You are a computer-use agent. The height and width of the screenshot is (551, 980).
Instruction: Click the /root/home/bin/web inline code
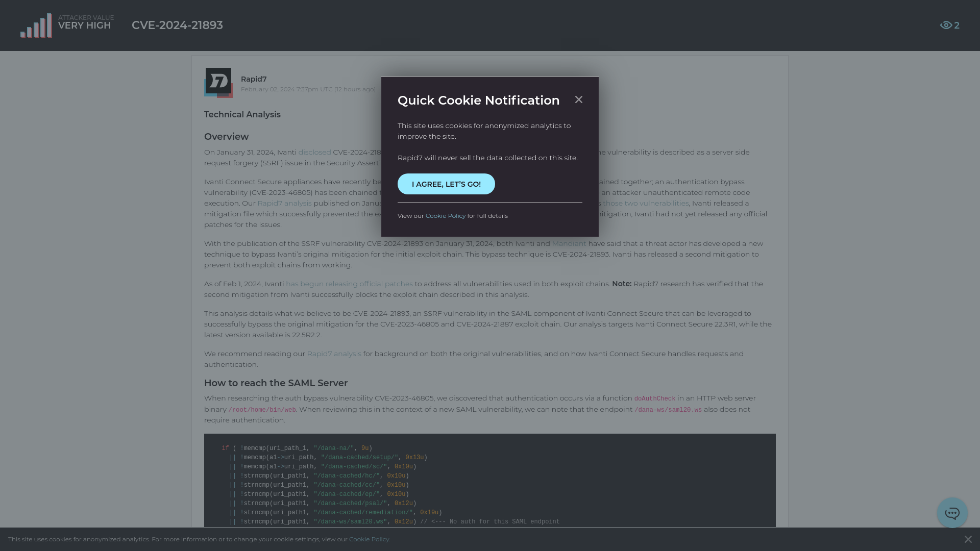pos(262,410)
